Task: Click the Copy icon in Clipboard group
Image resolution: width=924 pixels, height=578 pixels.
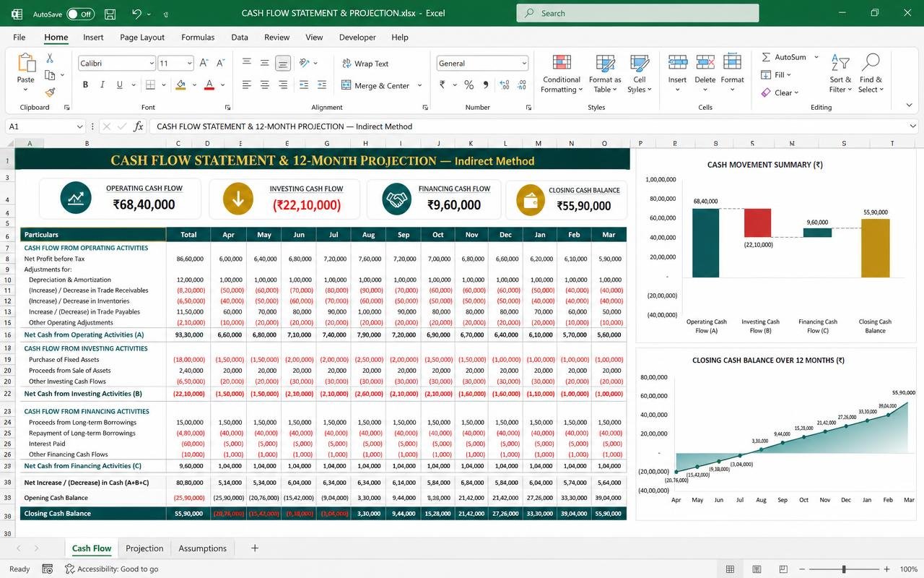Action: pos(50,75)
